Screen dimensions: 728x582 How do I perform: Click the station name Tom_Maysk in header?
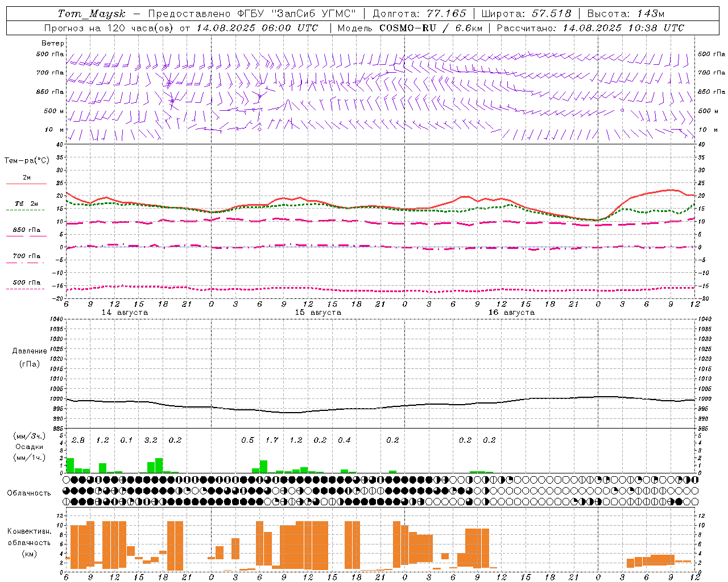pos(92,14)
